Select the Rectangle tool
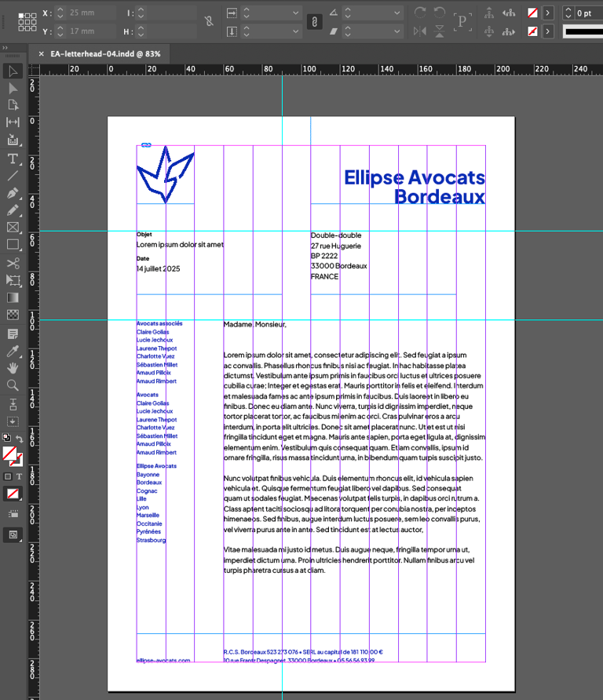Viewport: 603px width, 700px height. tap(13, 245)
